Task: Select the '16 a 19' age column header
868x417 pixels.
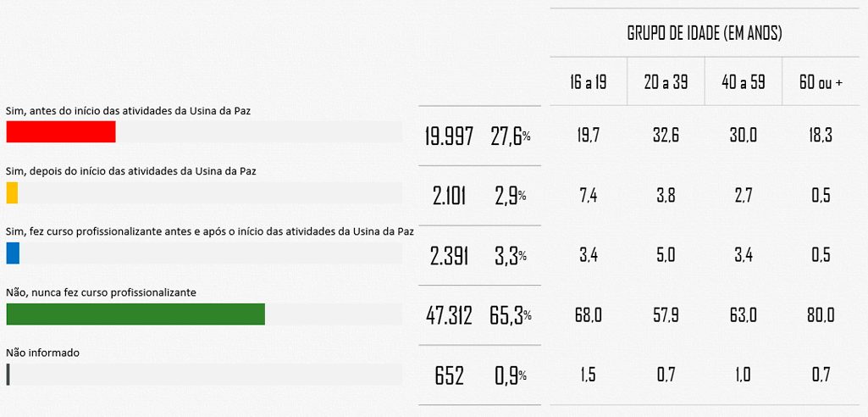Action: 588,82
